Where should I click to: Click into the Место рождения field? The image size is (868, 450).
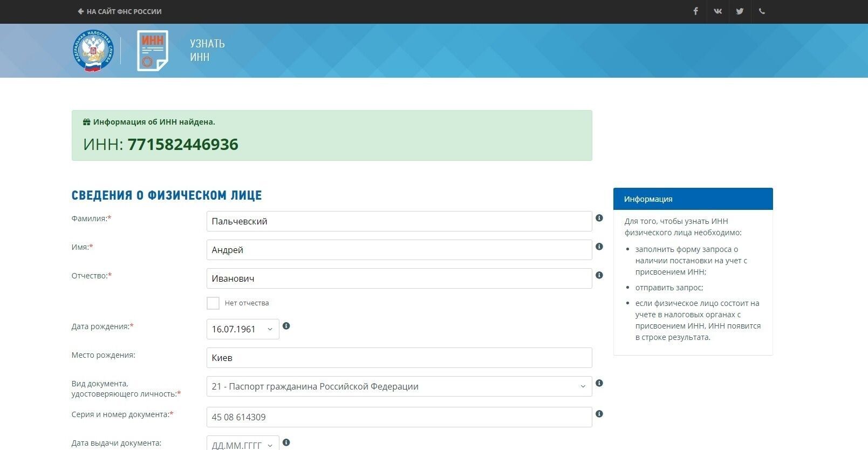[399, 358]
